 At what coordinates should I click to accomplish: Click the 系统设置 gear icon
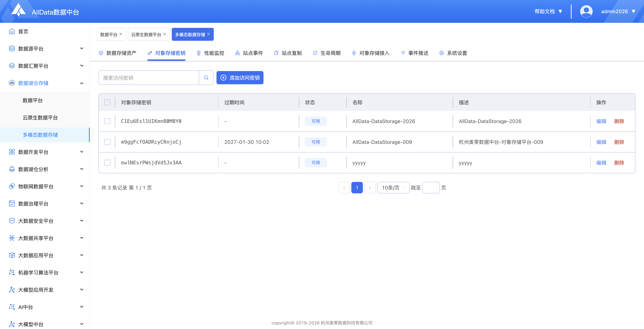(442, 53)
